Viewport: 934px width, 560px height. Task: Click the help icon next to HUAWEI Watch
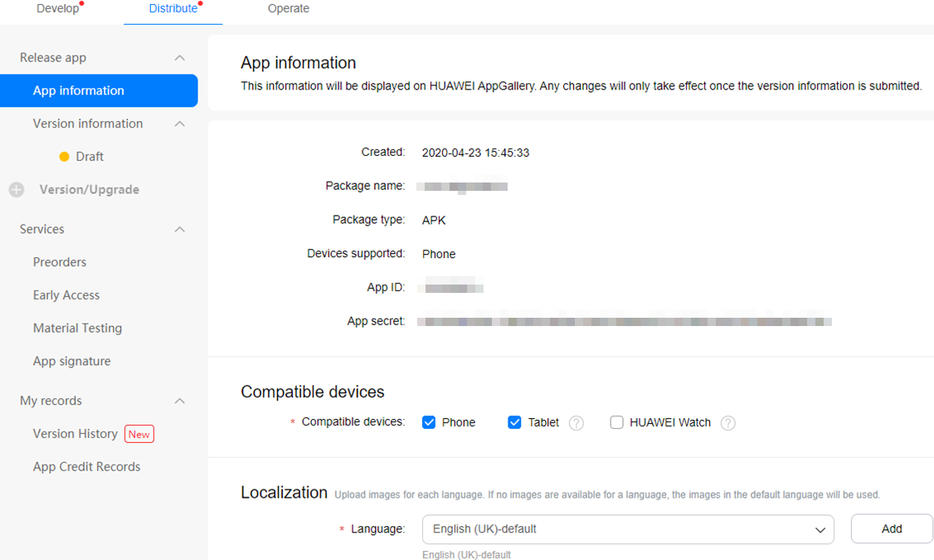[x=727, y=423]
